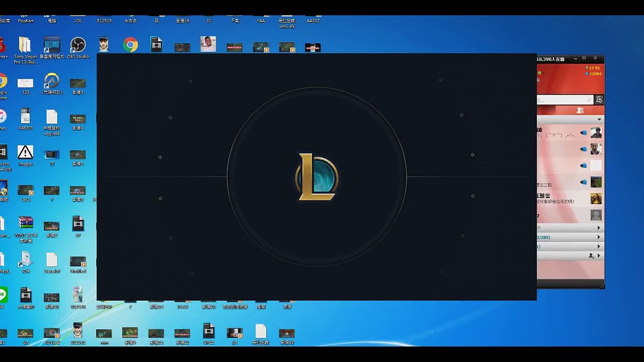
Task: Click the grey placeholder avatar in friend list
Action: tap(596, 215)
